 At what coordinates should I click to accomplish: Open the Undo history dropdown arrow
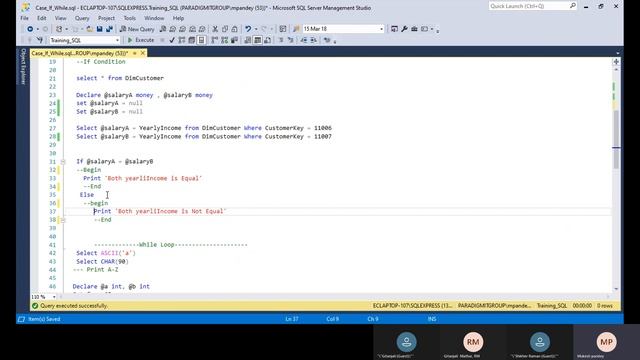256,29
